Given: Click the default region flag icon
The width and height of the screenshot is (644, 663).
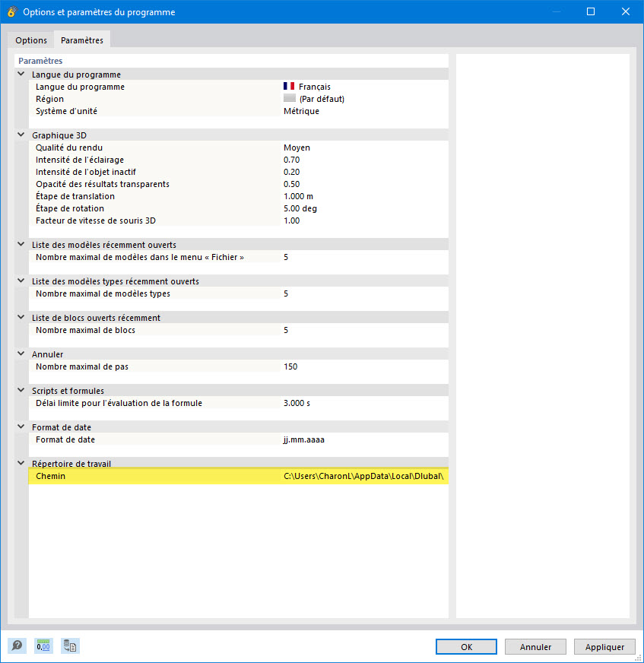Looking at the screenshot, I should pos(288,98).
